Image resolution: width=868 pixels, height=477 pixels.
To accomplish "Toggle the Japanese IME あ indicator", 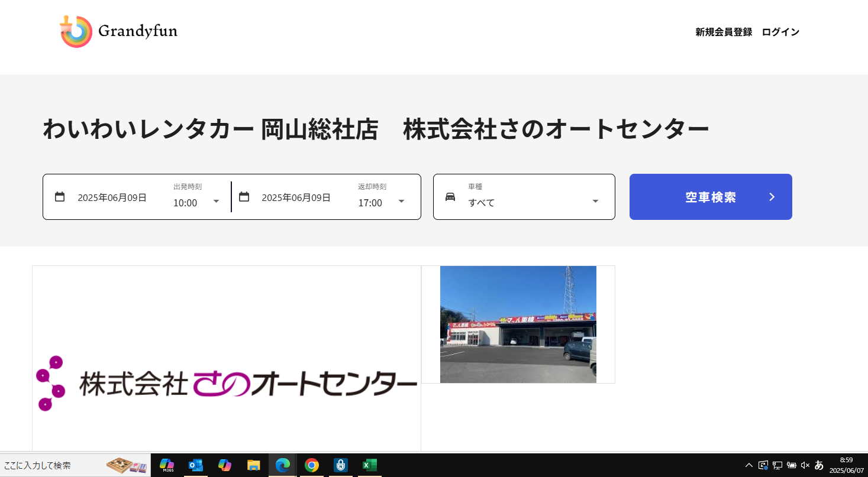I will coord(819,465).
